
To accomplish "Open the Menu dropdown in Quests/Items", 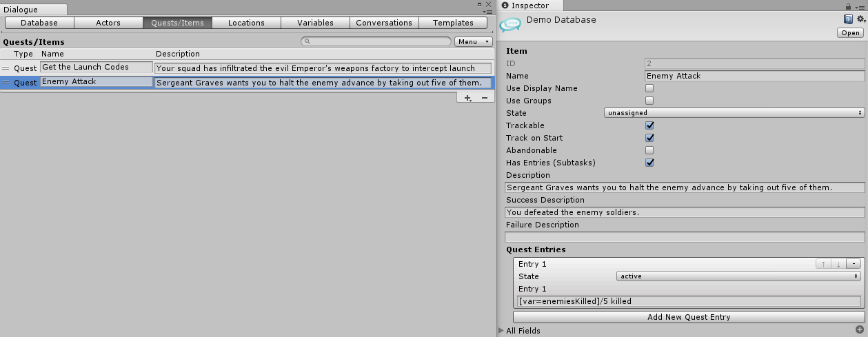I will pyautogui.click(x=473, y=42).
